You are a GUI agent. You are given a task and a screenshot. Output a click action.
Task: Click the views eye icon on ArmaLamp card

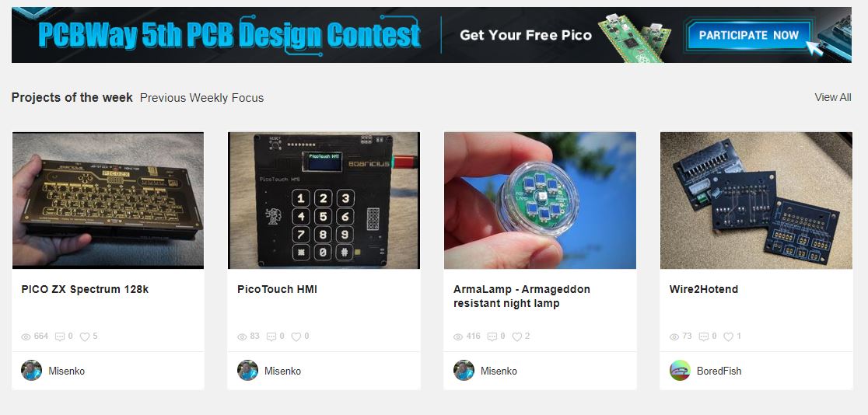[x=458, y=337]
